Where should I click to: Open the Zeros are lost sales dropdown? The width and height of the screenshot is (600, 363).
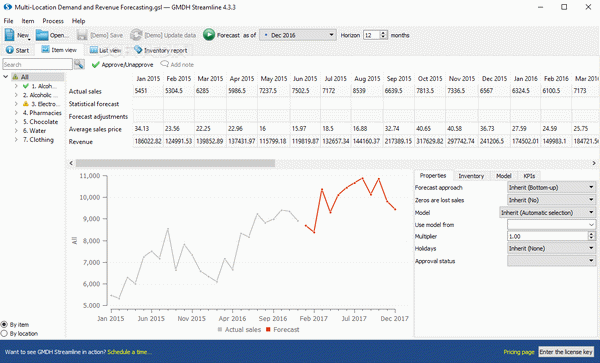tap(551, 200)
